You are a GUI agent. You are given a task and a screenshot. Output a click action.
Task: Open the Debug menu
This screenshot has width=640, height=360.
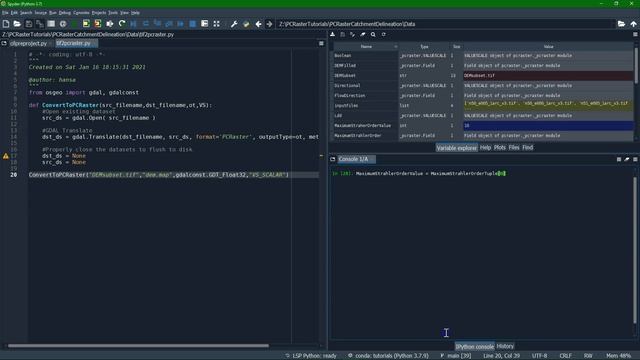(x=64, y=13)
